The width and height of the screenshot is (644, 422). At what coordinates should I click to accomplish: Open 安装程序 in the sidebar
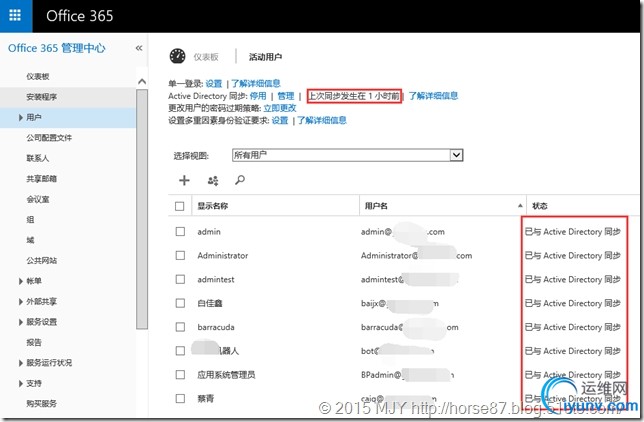tap(41, 97)
